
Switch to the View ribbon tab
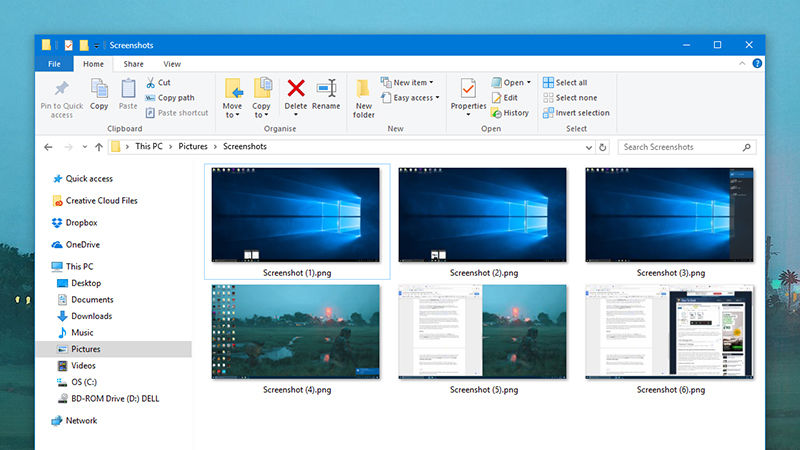(172, 64)
